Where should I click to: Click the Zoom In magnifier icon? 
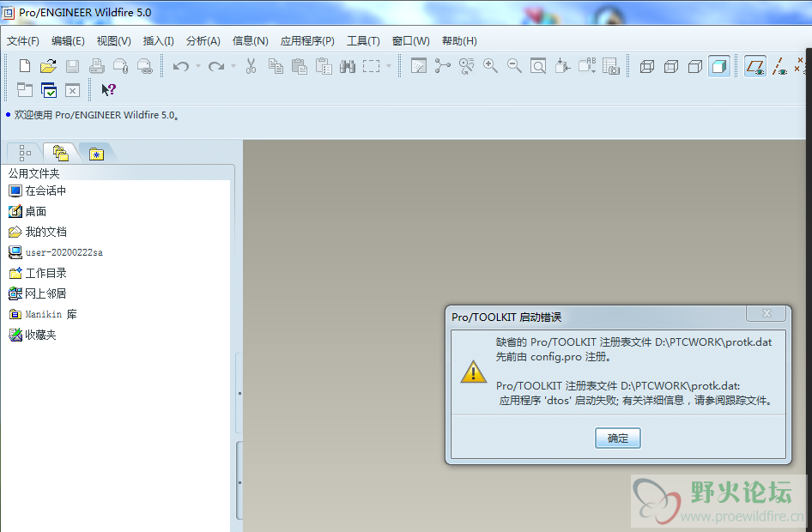tap(490, 66)
